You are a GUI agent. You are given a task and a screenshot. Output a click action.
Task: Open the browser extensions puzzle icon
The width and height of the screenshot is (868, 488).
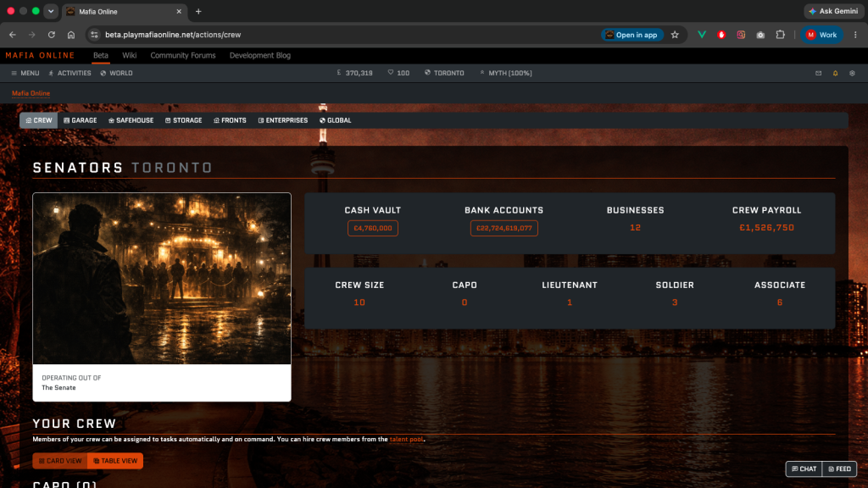pos(780,34)
